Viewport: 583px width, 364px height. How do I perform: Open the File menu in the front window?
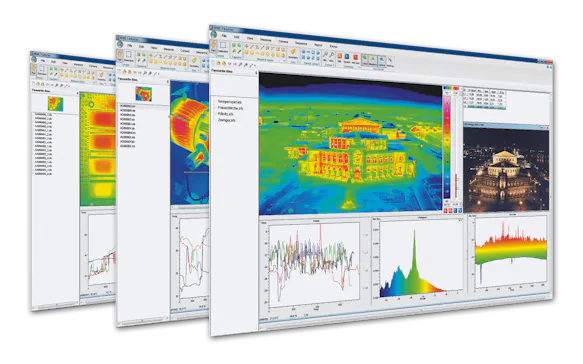point(224,36)
